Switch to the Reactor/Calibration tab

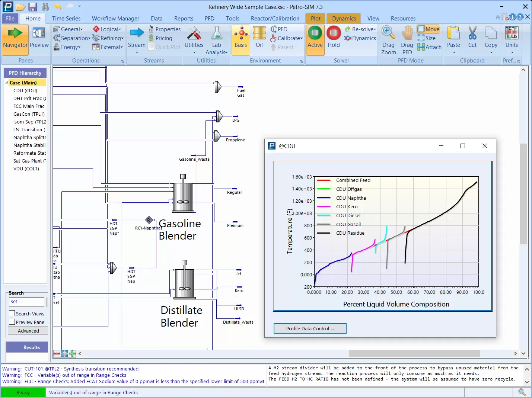click(275, 18)
